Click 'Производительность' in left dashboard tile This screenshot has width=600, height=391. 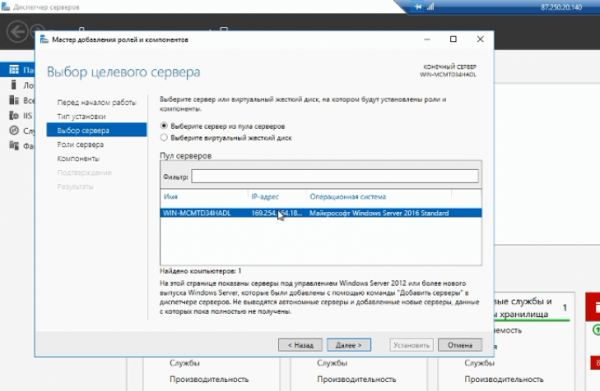pos(209,379)
